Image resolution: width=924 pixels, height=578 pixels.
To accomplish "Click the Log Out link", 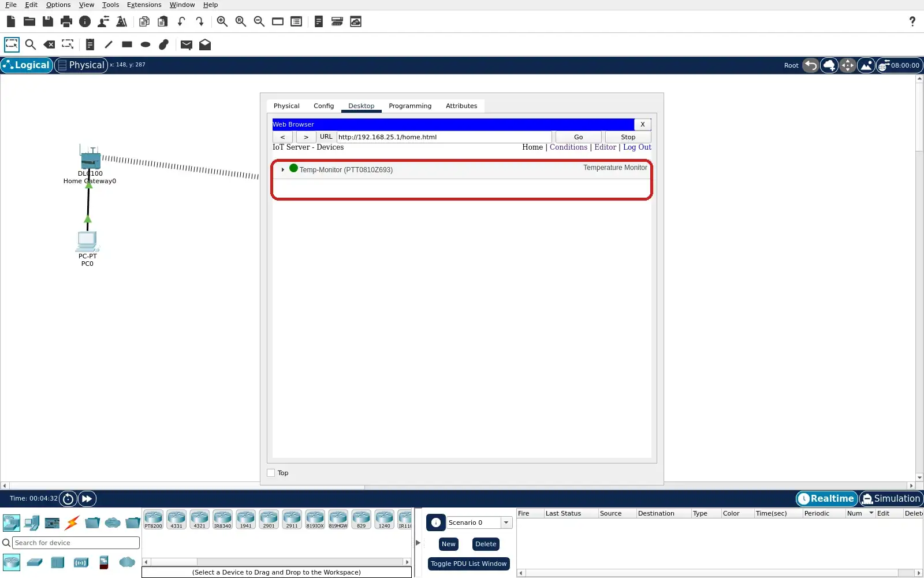I will coord(637,147).
